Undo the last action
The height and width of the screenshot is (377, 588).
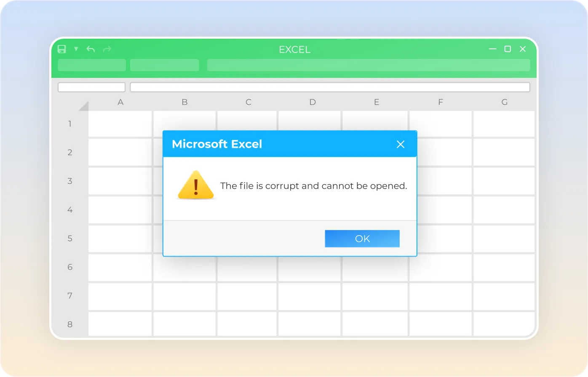point(91,49)
